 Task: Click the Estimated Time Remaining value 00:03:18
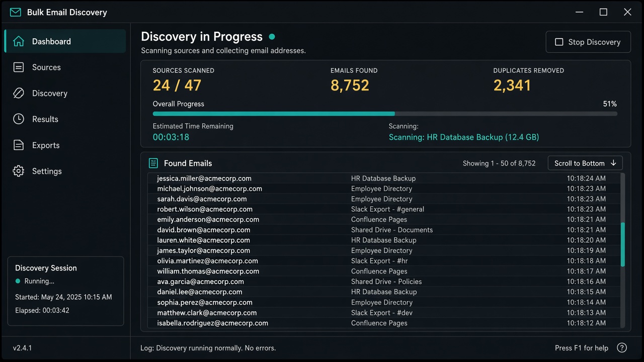pos(171,137)
